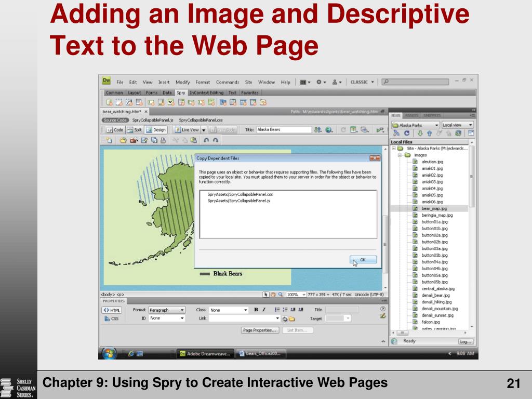
Task: Open the Format Paragraph dropdown
Action: coord(167,310)
